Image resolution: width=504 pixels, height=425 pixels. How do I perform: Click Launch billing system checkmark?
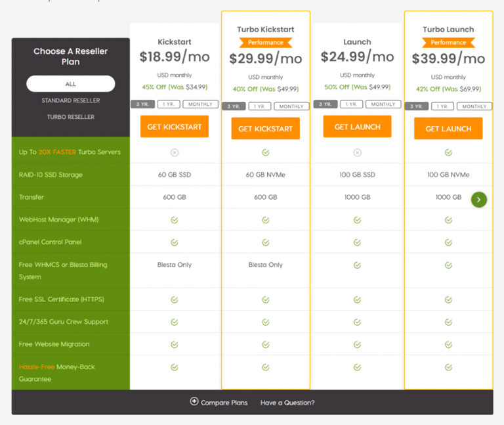(357, 265)
